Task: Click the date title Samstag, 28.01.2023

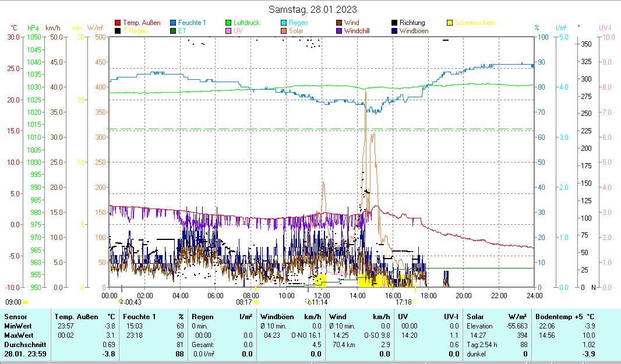Action: pos(313,9)
